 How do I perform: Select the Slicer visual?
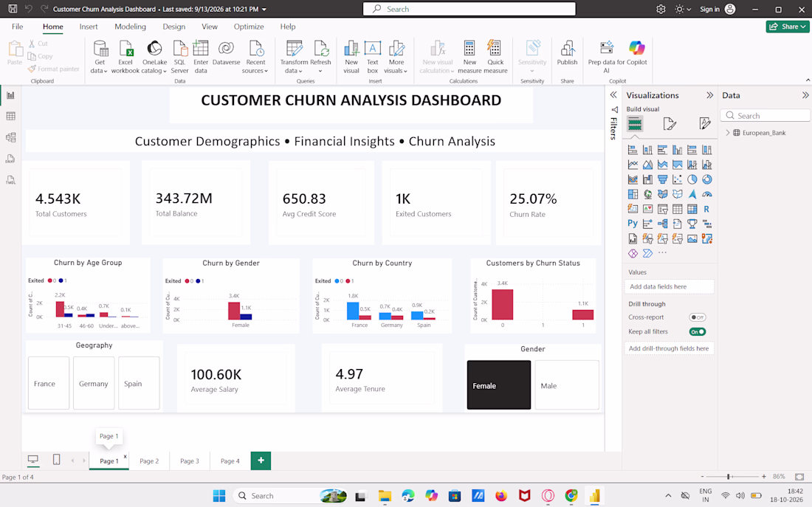click(662, 210)
